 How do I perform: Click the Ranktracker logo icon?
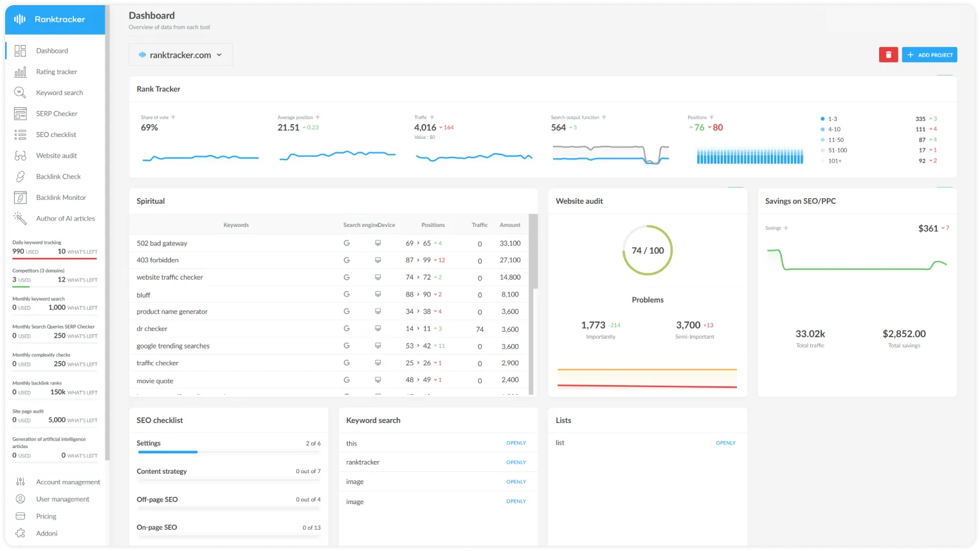point(20,19)
